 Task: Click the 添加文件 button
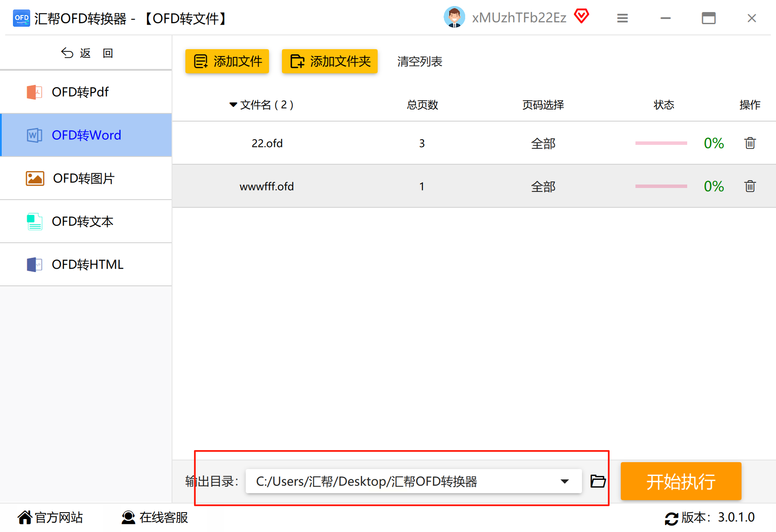point(227,61)
